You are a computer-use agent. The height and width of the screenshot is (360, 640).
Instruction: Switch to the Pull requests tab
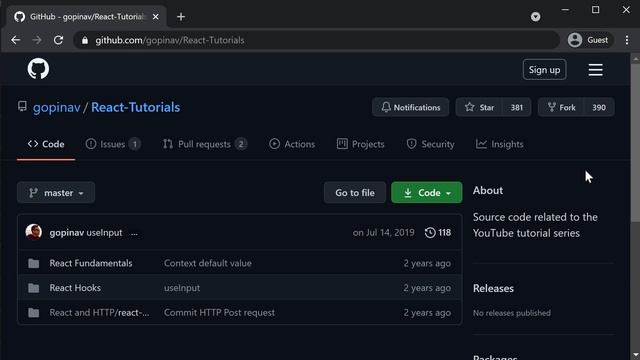(205, 144)
